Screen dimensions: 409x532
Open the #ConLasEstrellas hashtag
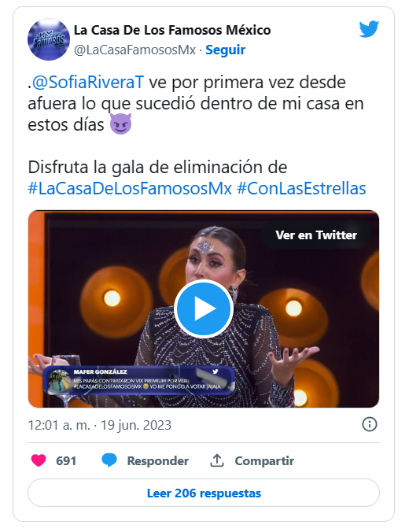(301, 189)
